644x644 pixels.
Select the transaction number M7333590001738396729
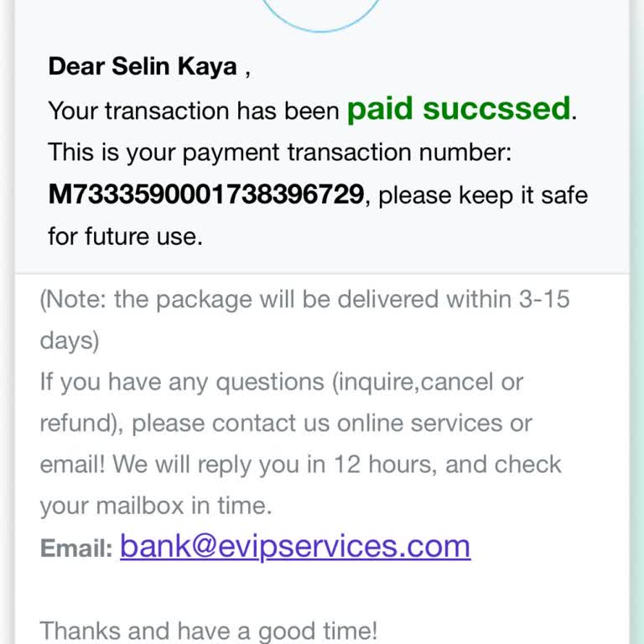point(206,195)
